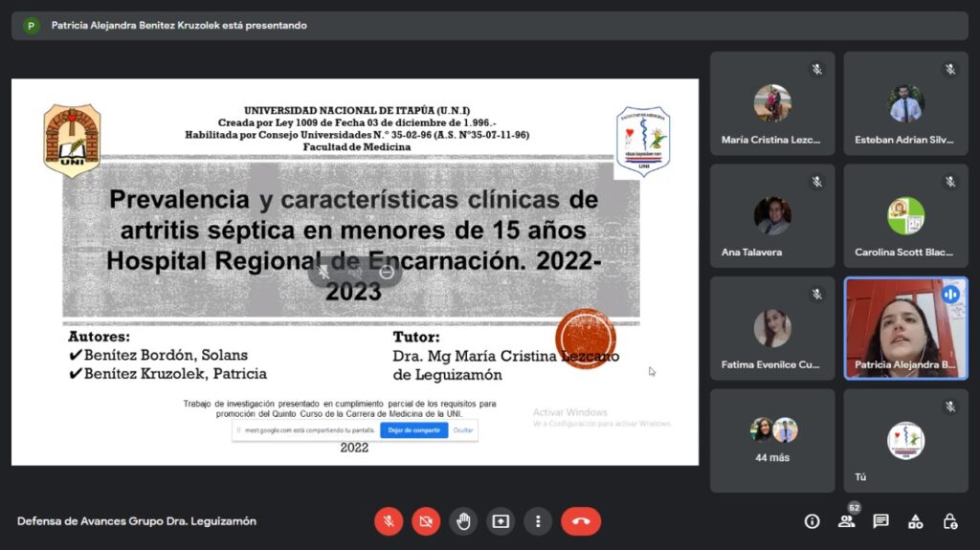Leave the call with red hang-up button
The image size is (980, 550).
coord(580,521)
